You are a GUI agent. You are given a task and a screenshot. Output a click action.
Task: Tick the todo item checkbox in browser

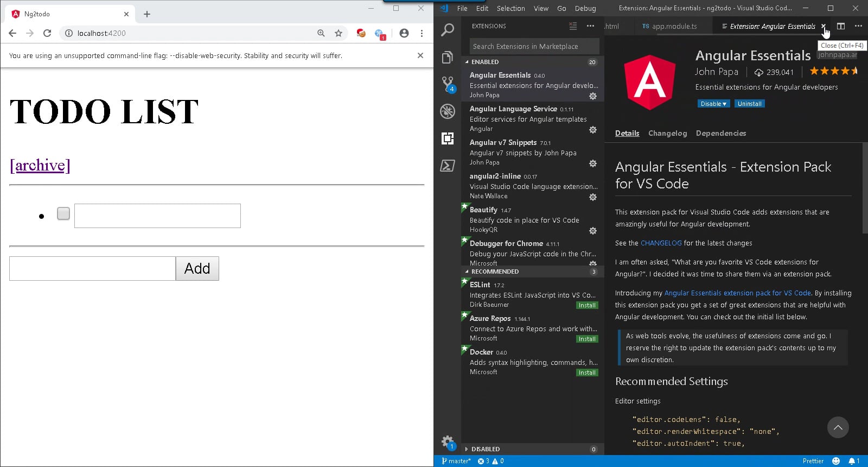click(63, 213)
